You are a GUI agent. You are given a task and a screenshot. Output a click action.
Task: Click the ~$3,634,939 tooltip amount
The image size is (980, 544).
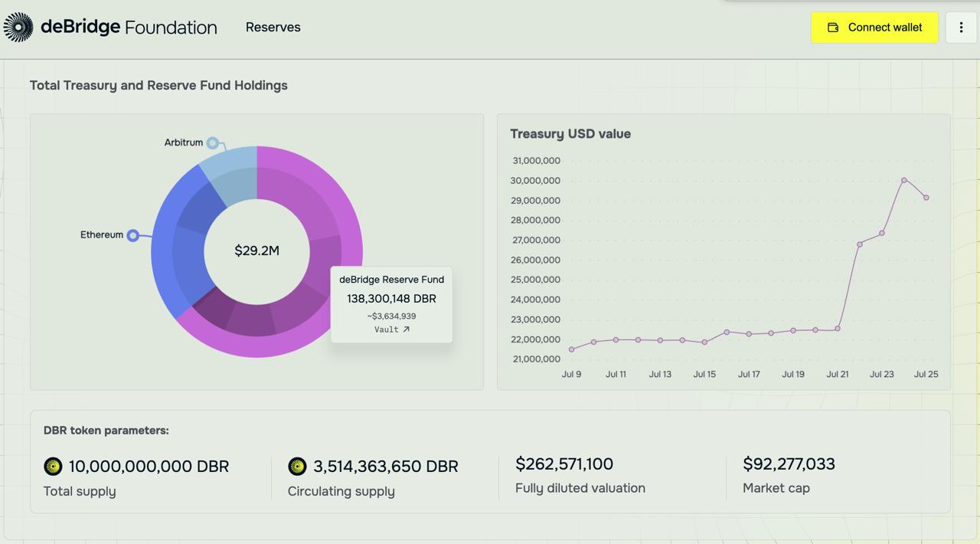392,316
